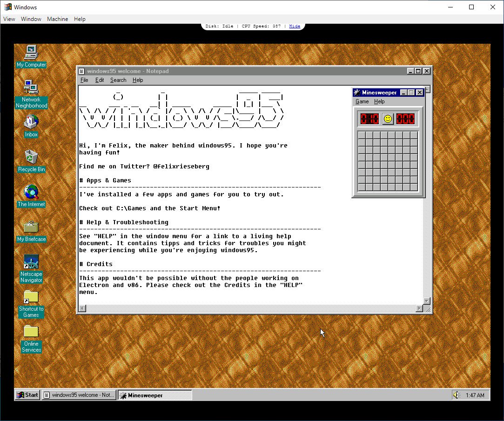Click the '# Help & Troubleshooting' heading
Image resolution: width=504 pixels, height=421 pixels.
[124, 222]
